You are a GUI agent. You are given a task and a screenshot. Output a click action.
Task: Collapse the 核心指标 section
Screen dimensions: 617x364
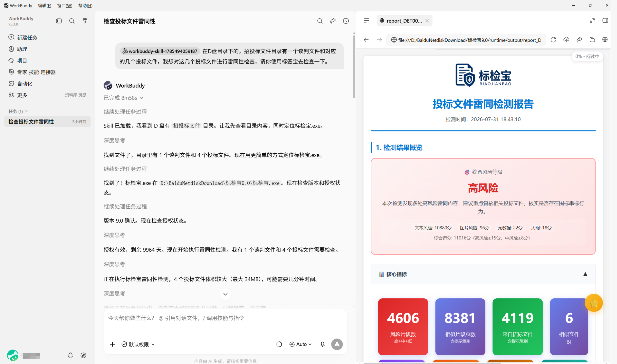tap(585, 274)
